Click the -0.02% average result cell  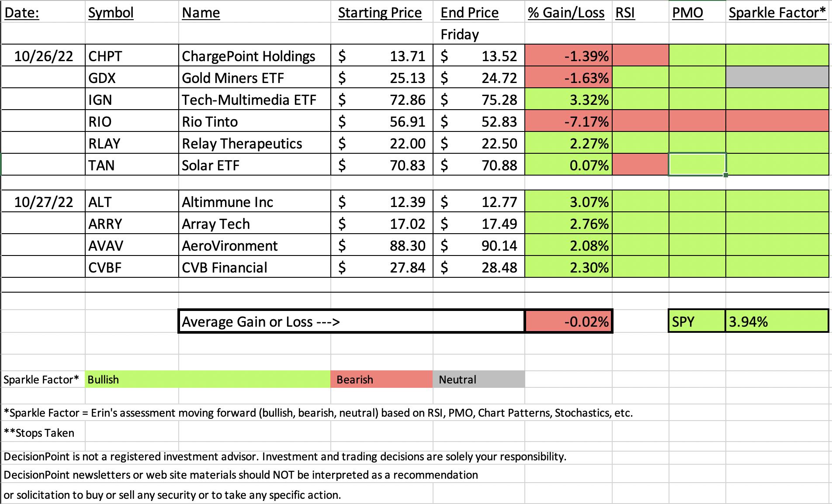[x=568, y=322]
